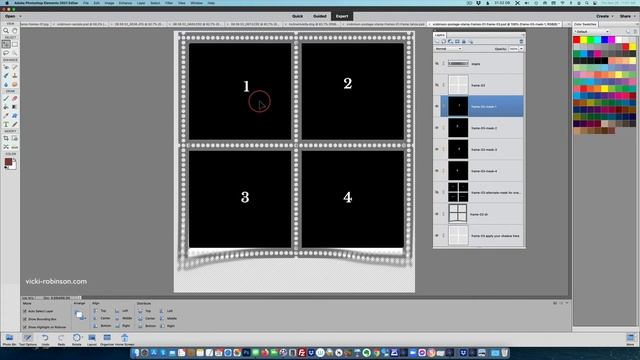The width and height of the screenshot is (640, 360).
Task: Launch the Organizer
Action: (x=107, y=340)
